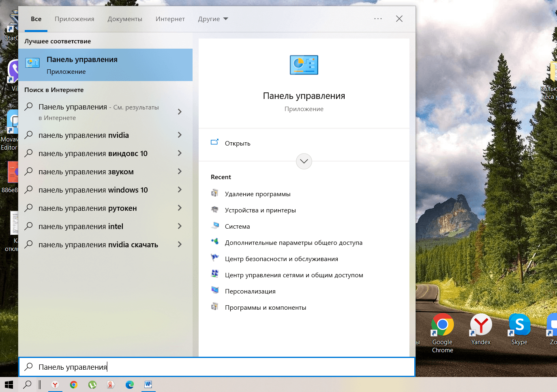
Task: Open recent item Удаление программы
Action: [x=257, y=194]
